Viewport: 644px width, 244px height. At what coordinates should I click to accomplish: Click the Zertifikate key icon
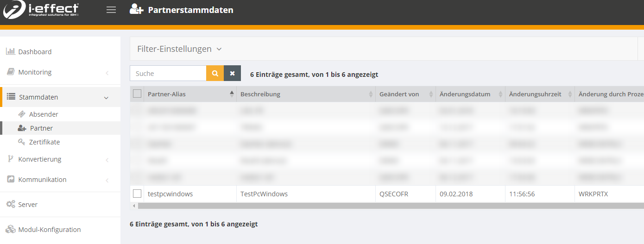(21, 142)
